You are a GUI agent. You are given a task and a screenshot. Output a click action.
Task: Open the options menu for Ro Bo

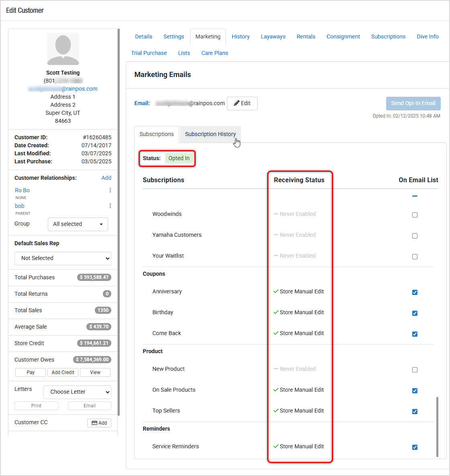tap(110, 190)
